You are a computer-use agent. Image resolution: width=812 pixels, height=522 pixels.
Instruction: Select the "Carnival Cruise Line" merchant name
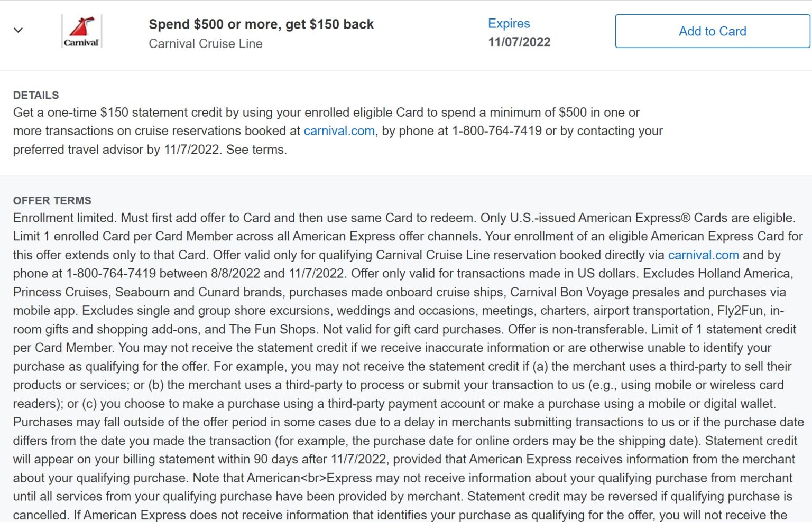pos(205,43)
